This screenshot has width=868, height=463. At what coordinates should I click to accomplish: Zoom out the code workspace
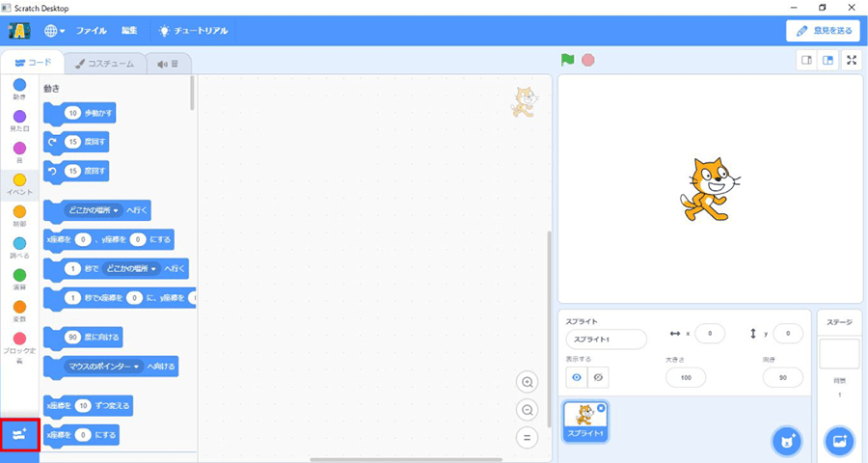pos(527,410)
